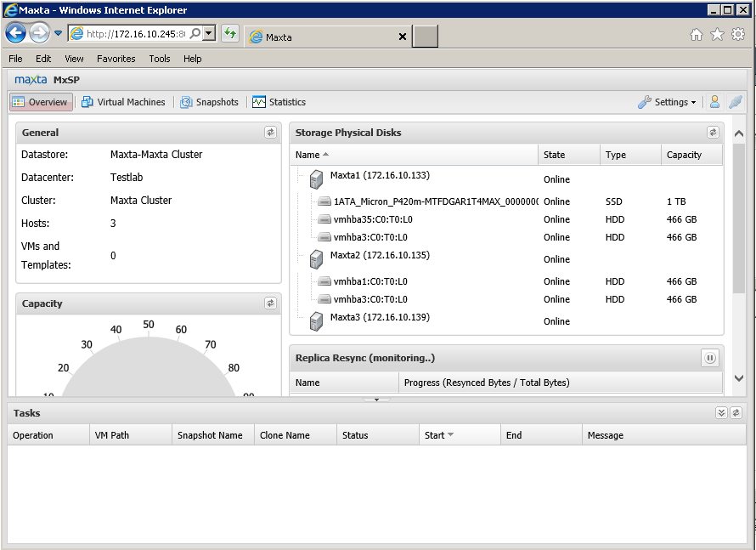
Task: Click the drive icon for vmhba1:C0:T0:L0
Action: 325,281
